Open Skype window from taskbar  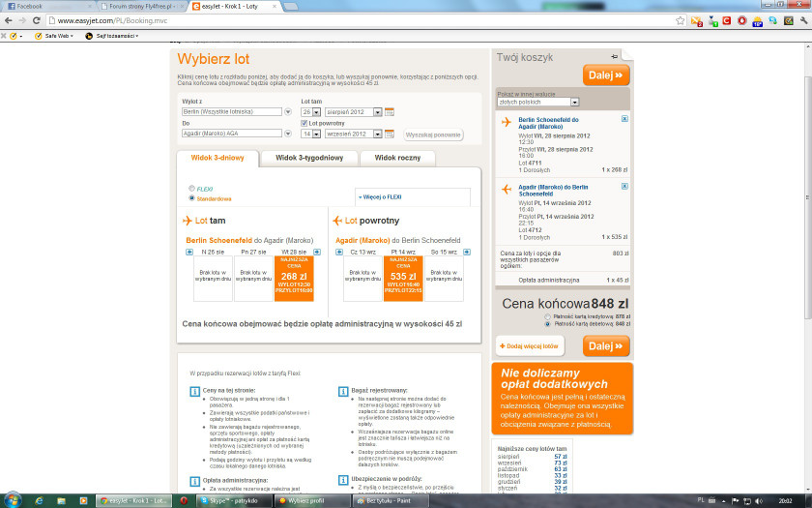[x=235, y=501]
